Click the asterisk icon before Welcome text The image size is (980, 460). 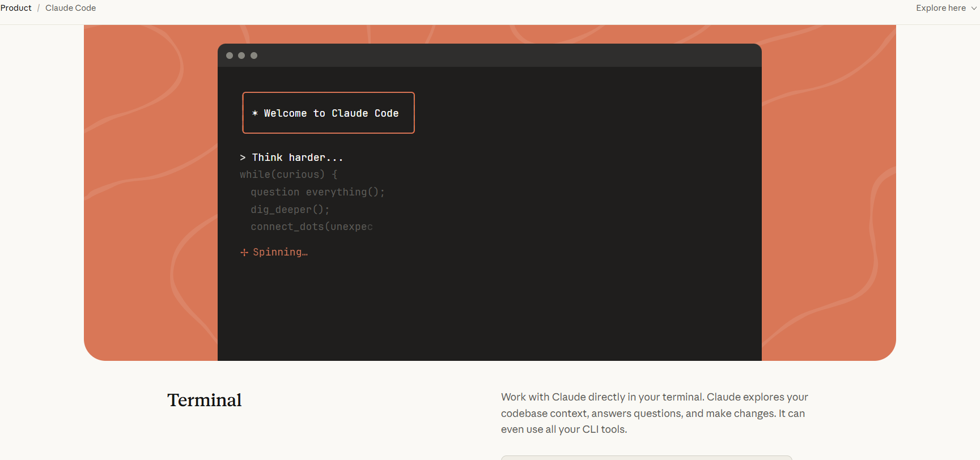[x=255, y=113]
